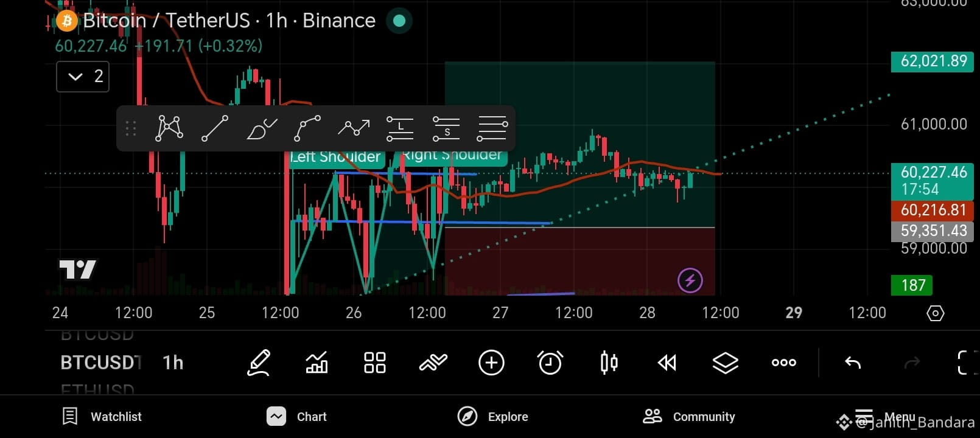980x438 pixels.
Task: Tap the grey 59,351.43 price label
Action: [934, 231]
